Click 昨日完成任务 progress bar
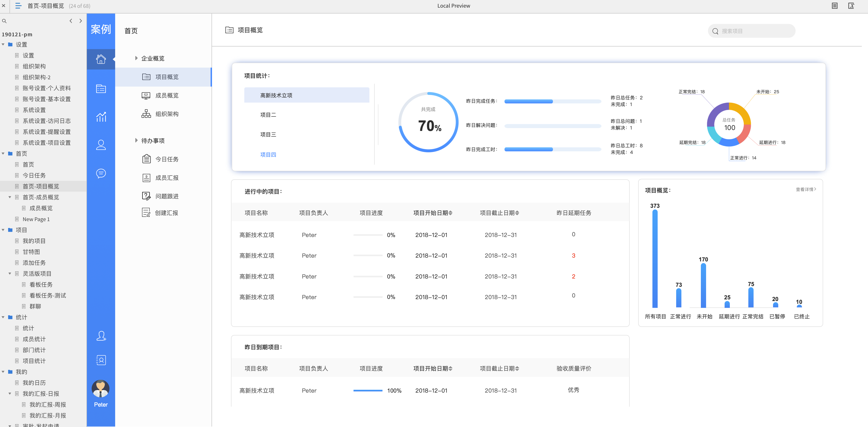This screenshot has width=868, height=427. (553, 101)
